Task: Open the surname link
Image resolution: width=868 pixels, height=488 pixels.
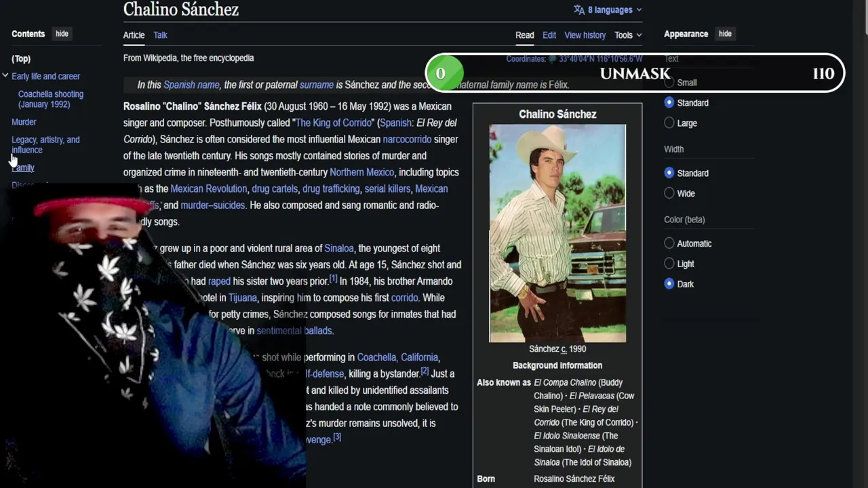Action: [317, 85]
